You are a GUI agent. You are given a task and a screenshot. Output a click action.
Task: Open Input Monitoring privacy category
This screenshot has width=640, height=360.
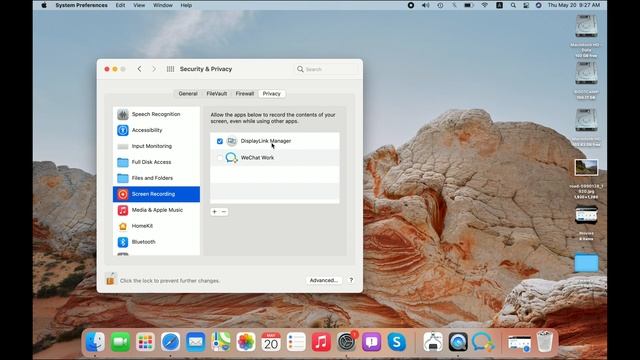pos(156,146)
